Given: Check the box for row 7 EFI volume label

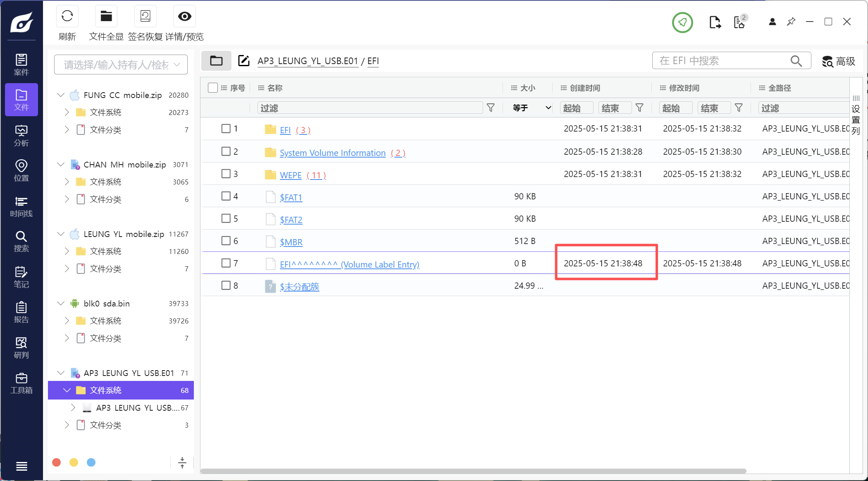Looking at the screenshot, I should [x=226, y=263].
